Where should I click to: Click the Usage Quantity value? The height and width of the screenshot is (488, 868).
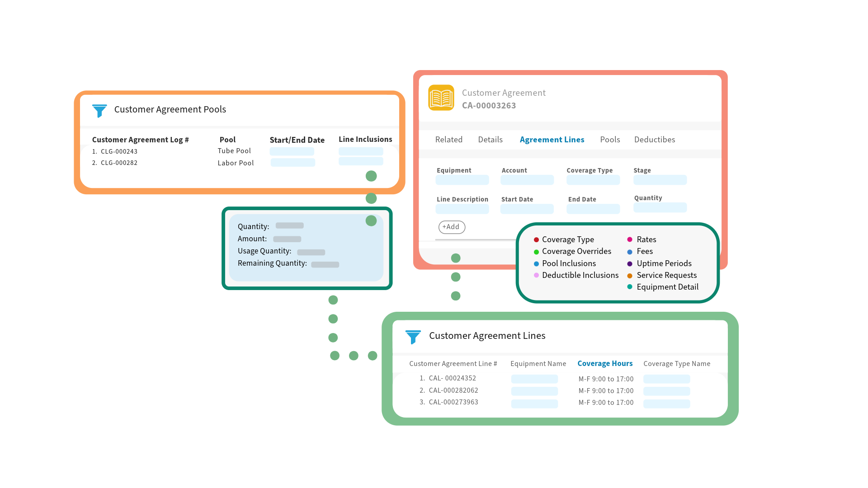[311, 253]
